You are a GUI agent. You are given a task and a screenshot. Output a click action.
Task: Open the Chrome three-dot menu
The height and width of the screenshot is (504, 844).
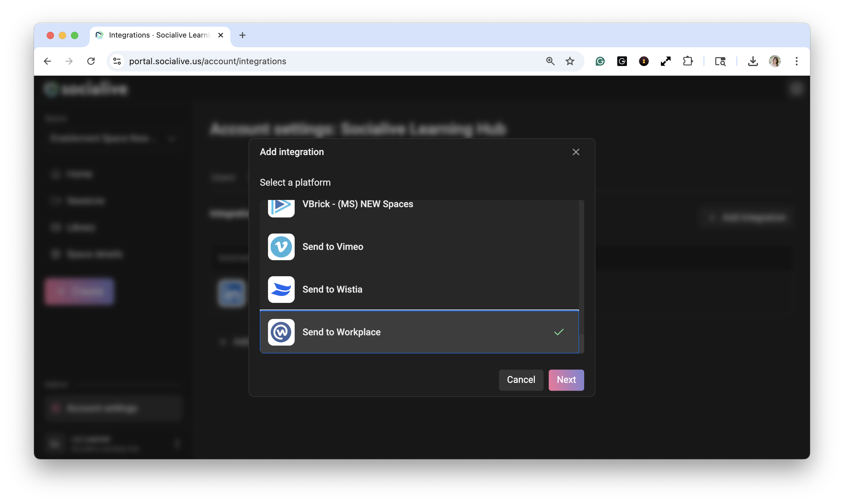pyautogui.click(x=796, y=61)
